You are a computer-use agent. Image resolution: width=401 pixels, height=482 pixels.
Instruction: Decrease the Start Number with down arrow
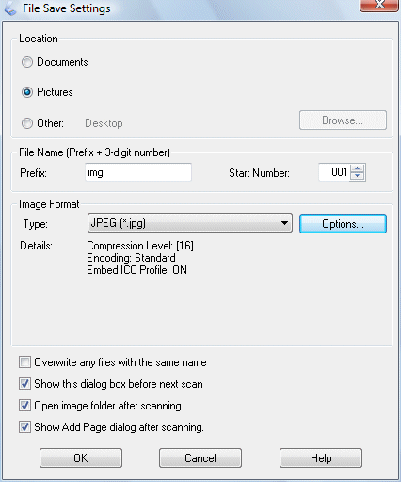tap(358, 177)
